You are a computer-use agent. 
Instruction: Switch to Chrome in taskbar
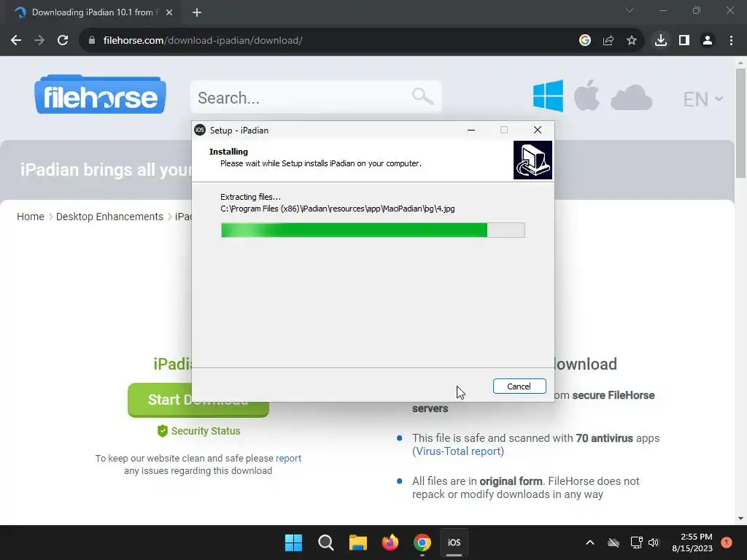[x=422, y=542]
